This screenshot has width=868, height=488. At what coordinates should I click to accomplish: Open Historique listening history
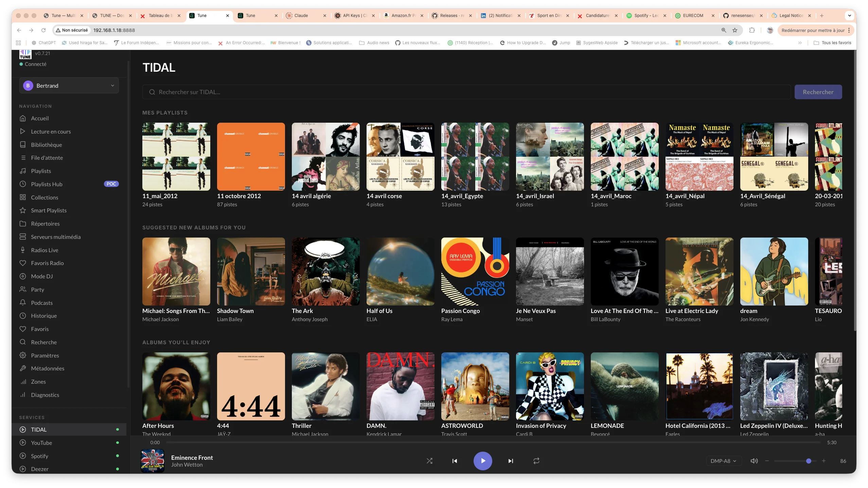(x=69, y=316)
